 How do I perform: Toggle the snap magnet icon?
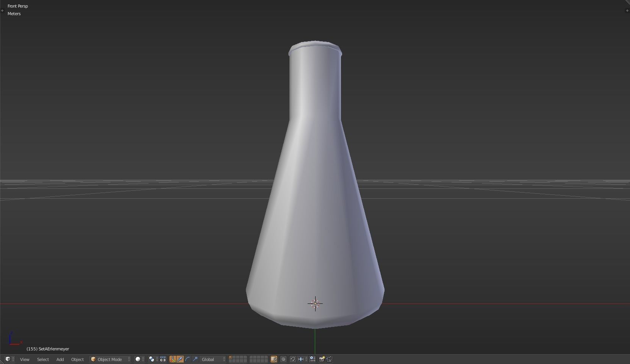point(293,359)
